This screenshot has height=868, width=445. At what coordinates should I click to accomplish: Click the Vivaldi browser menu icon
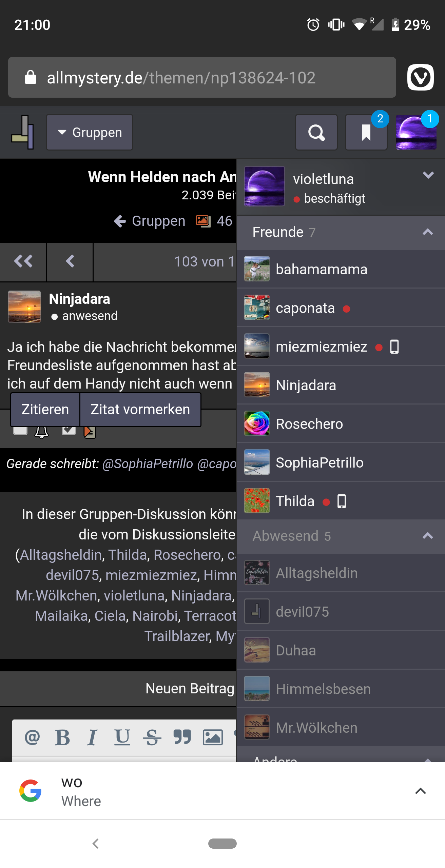click(421, 77)
